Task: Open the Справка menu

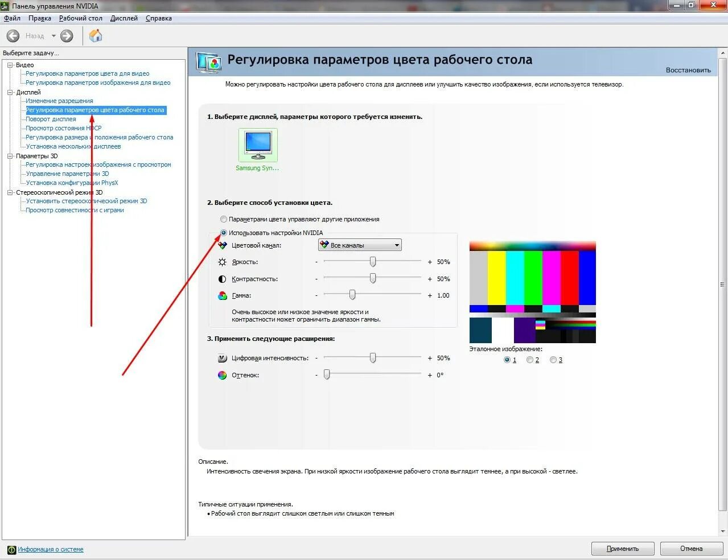Action: coord(159,18)
